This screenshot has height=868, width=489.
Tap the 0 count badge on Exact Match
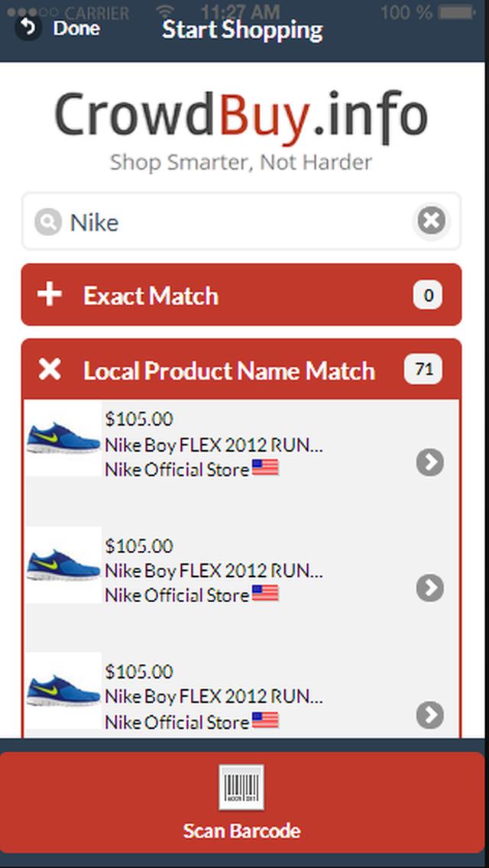coord(428,295)
